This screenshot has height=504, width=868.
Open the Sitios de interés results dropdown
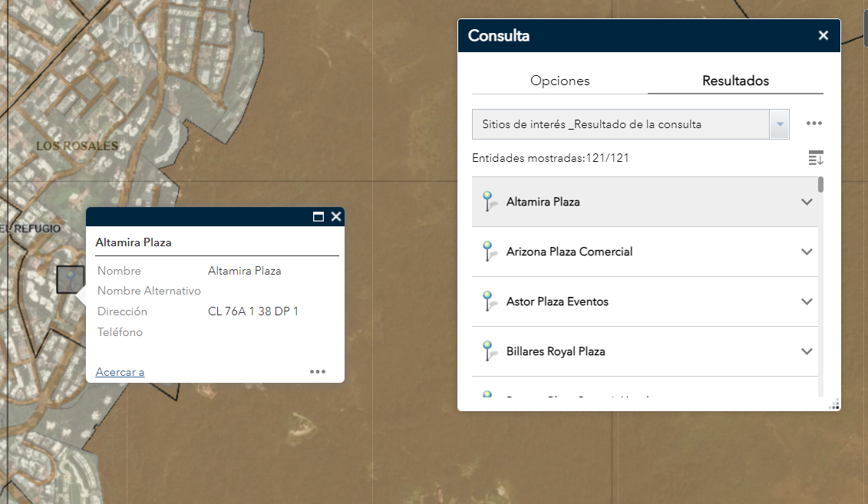pos(780,124)
